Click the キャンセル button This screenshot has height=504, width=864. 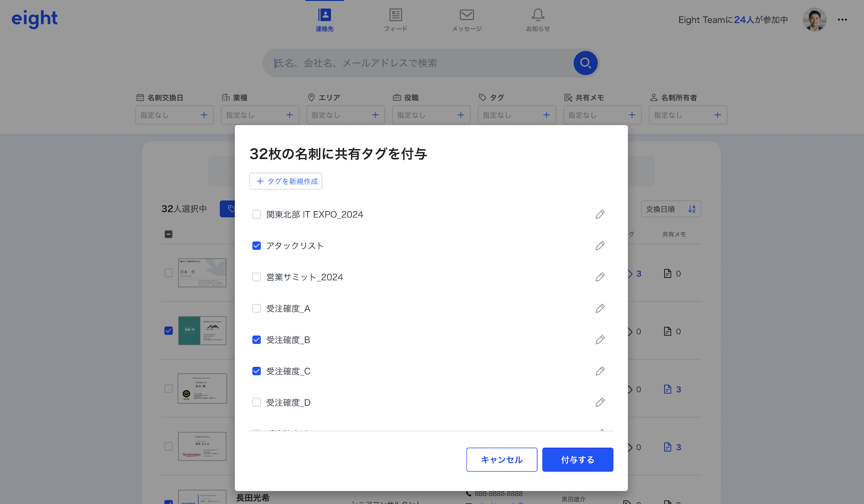point(501,460)
